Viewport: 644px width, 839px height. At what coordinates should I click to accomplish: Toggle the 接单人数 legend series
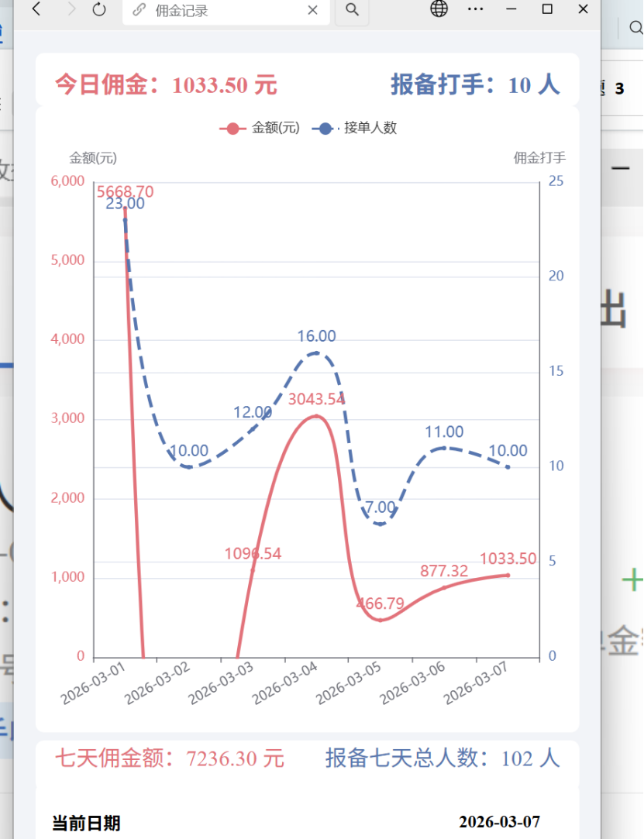(355, 128)
